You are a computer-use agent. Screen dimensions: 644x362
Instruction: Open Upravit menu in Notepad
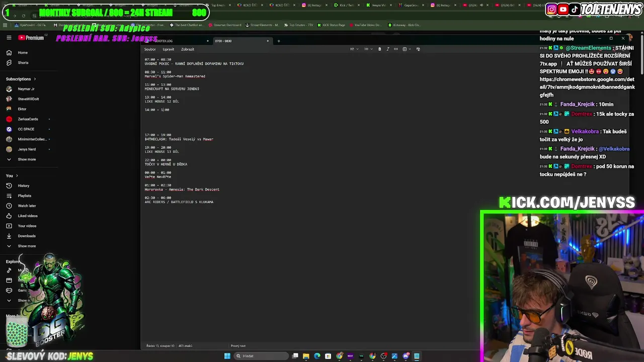169,49
